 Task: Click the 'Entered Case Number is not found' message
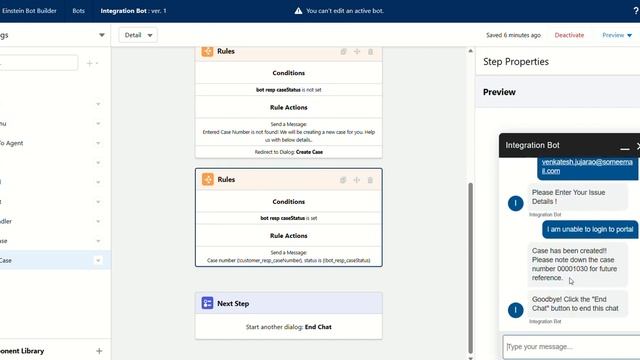[x=289, y=136]
